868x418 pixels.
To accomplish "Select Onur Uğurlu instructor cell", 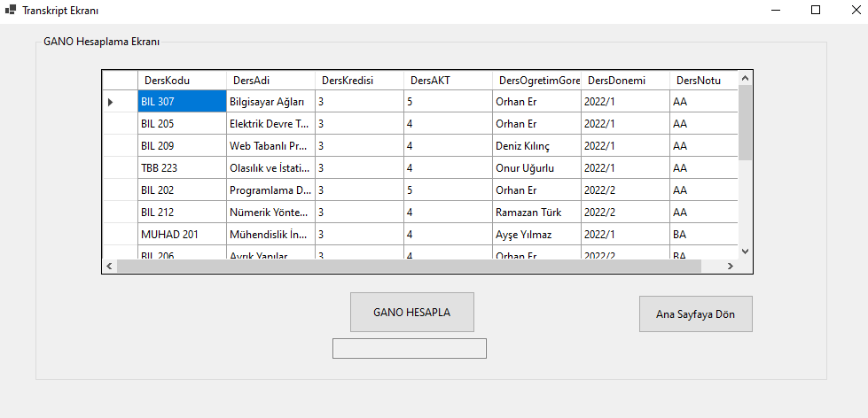I will (536, 167).
